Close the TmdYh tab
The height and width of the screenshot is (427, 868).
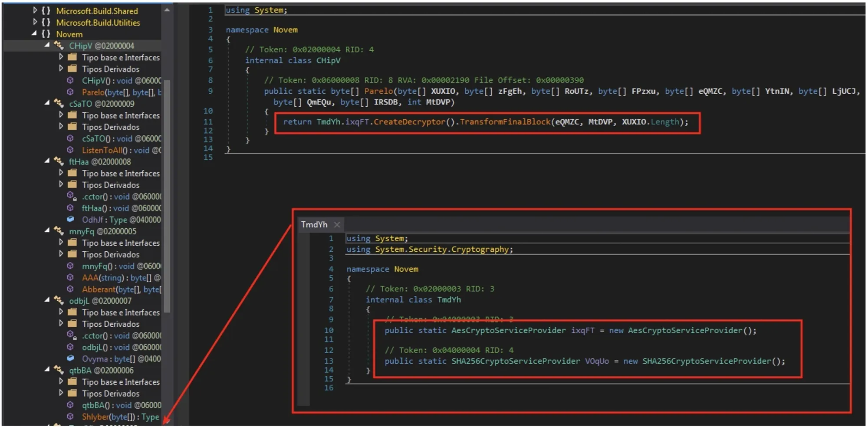[337, 224]
